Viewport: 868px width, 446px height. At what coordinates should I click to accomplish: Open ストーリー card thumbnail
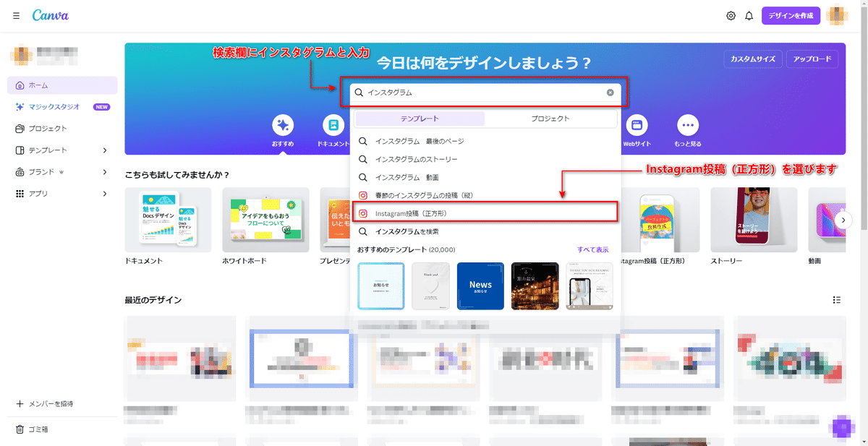pyautogui.click(x=754, y=220)
